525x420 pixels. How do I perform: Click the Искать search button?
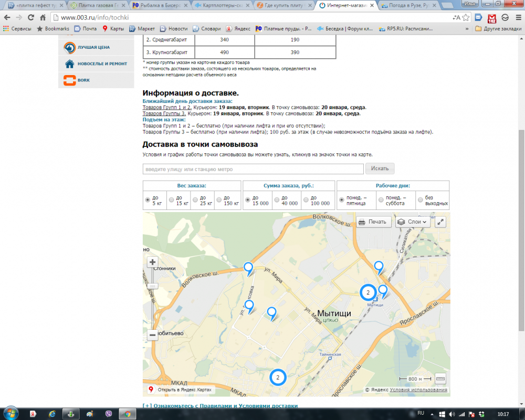[380, 169]
